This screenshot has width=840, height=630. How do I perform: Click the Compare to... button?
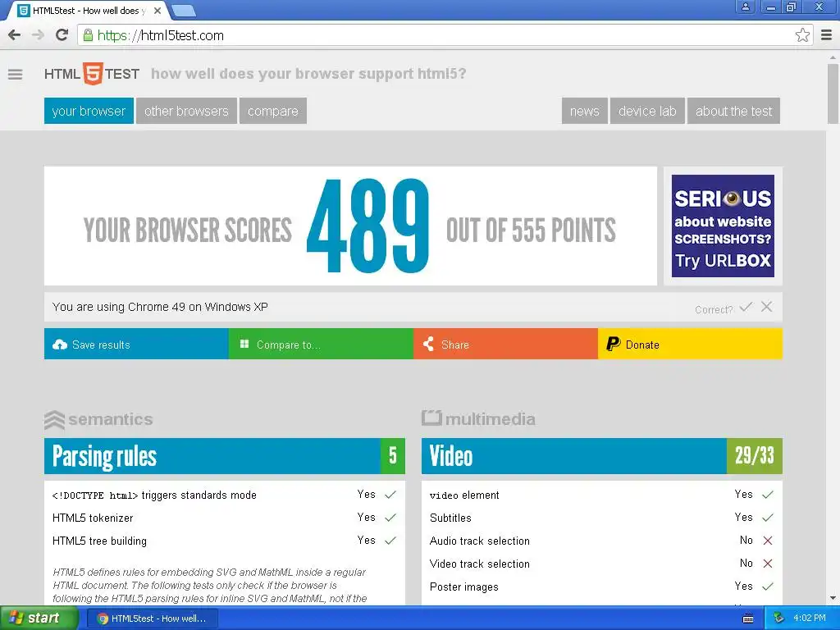pos(321,344)
